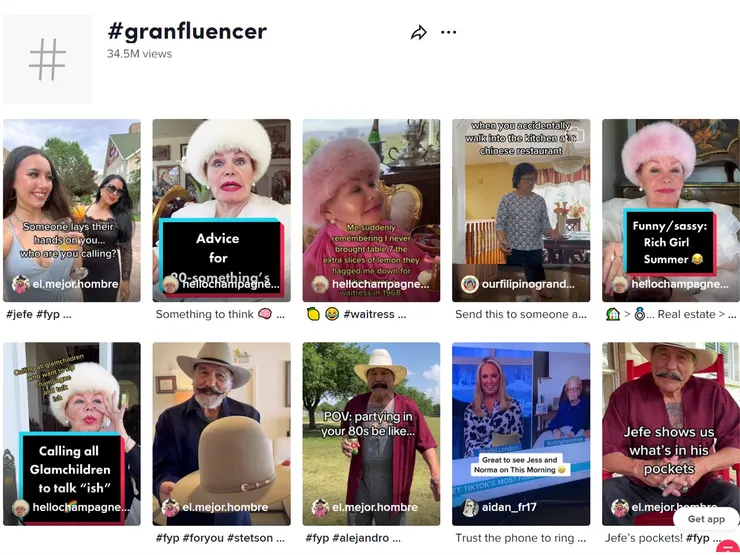Click el.mejor.hombre avatar on first video
The width and height of the screenshot is (740, 555).
20,284
